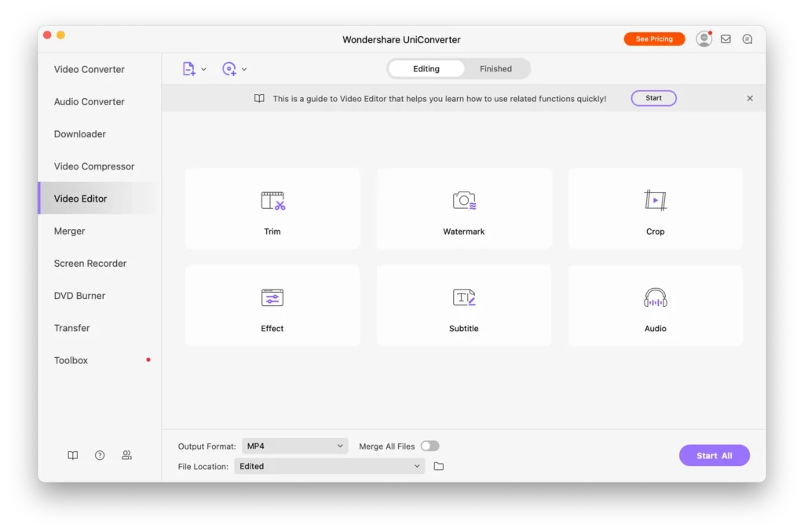Open the Transfer section
This screenshot has width=804, height=532.
tap(100, 328)
